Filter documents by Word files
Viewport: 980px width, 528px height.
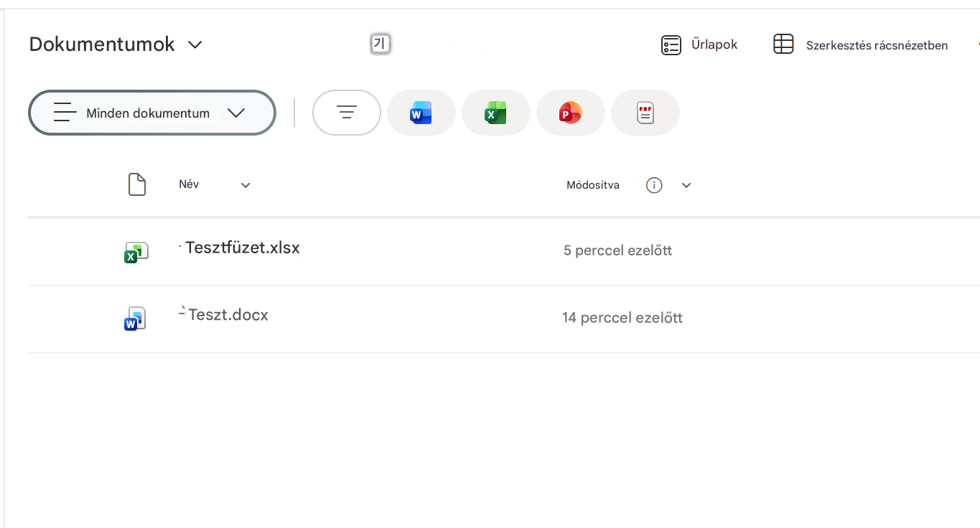click(421, 113)
